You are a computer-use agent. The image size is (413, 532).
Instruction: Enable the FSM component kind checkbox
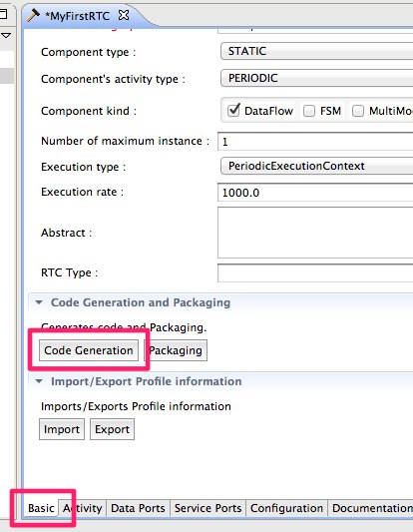click(309, 111)
